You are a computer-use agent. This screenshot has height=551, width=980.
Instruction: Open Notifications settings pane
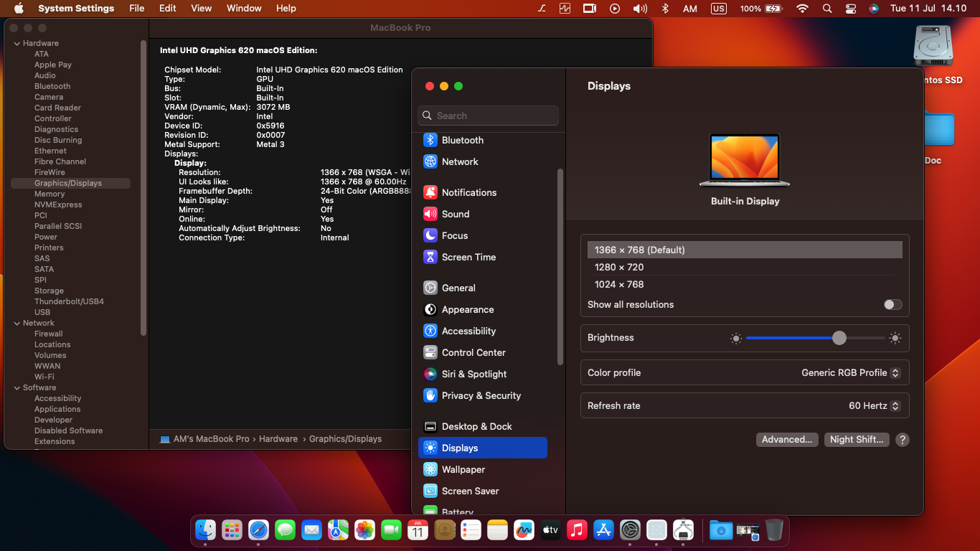click(468, 192)
